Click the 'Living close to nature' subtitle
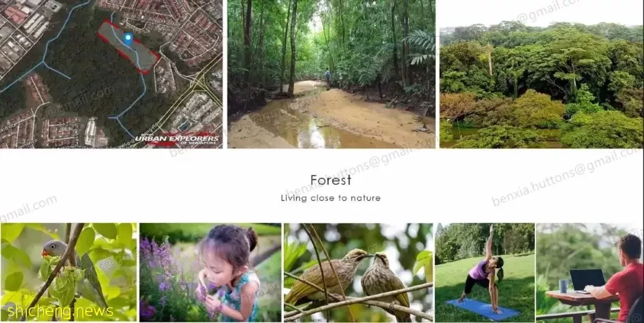The image size is (644, 323). coord(330,198)
